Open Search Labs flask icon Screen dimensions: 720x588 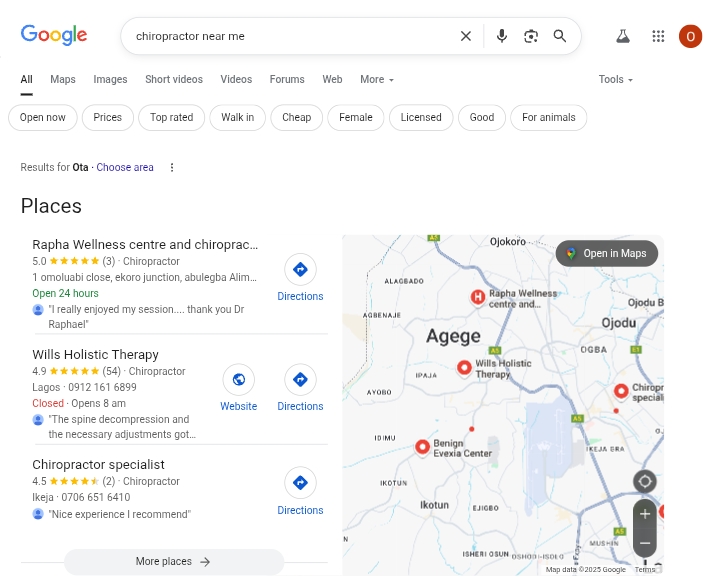tap(623, 36)
